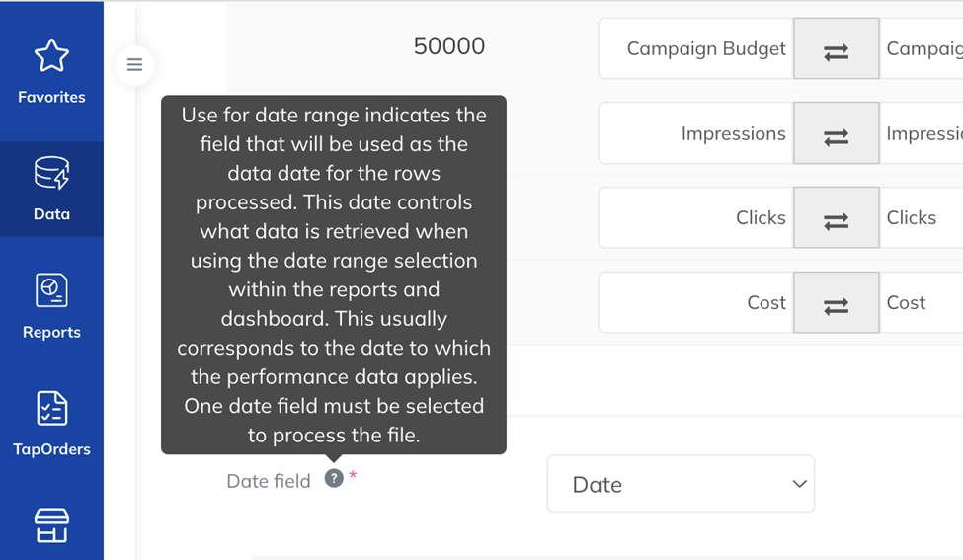Click the Date field help question icon
Image resolution: width=963 pixels, height=560 pixels.
334,478
